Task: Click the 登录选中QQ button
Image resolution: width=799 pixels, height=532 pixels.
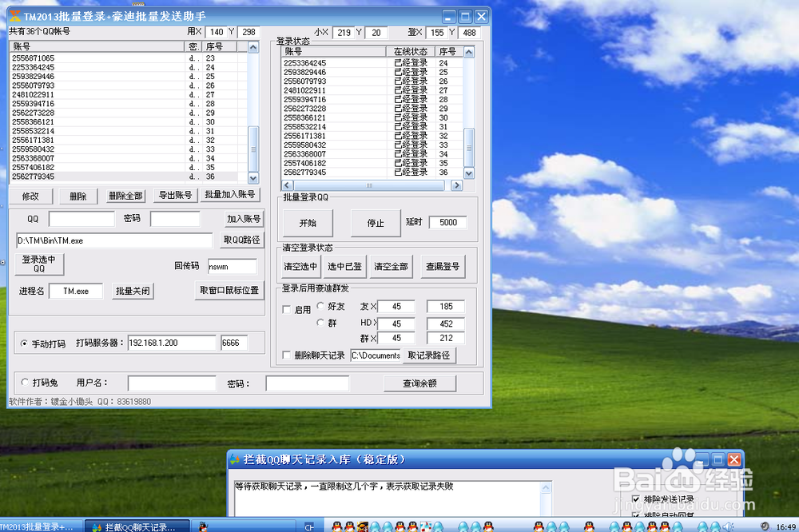Action: coord(39,264)
